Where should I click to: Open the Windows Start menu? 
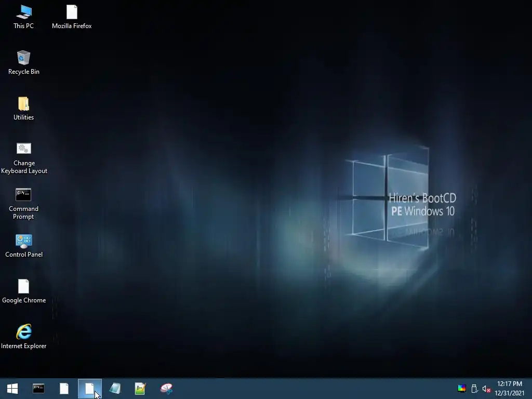tap(12, 389)
